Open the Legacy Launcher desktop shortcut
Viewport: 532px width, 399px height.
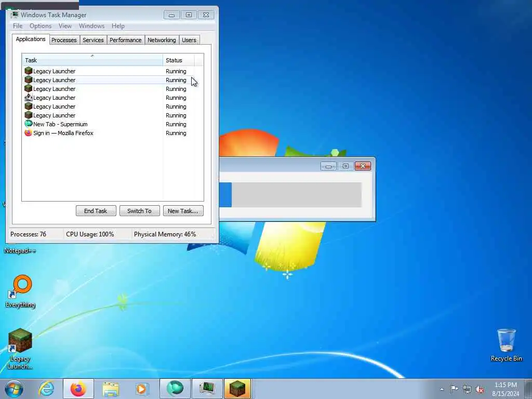[x=20, y=349]
